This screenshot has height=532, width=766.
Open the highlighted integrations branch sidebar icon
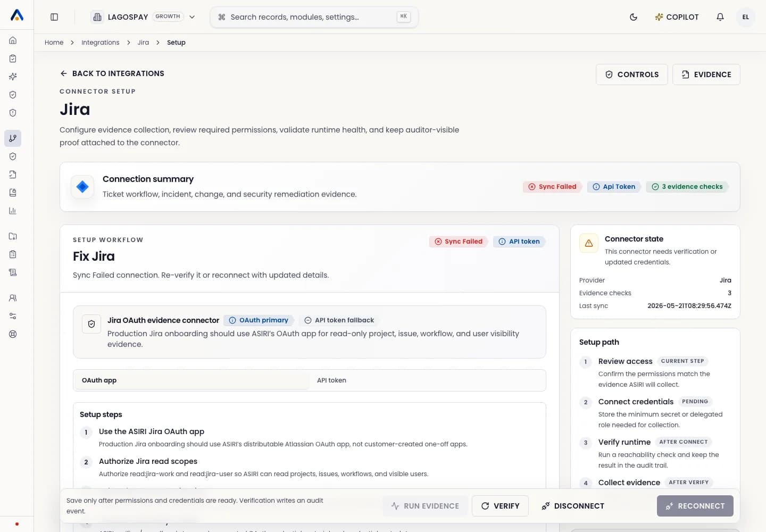(x=13, y=138)
